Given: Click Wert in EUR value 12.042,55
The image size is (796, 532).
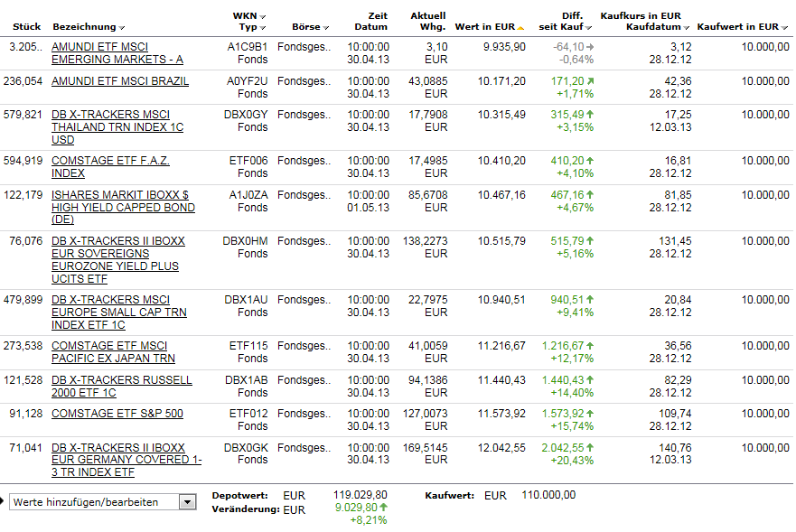Looking at the screenshot, I should (x=501, y=448).
